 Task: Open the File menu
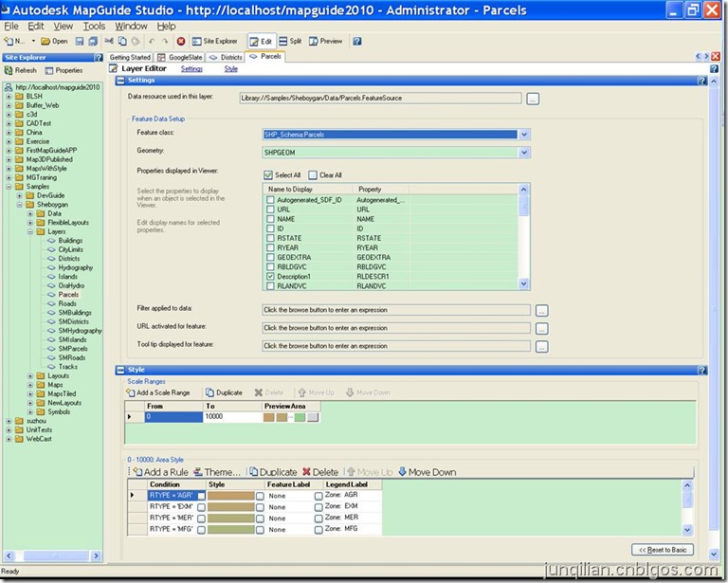(x=11, y=27)
